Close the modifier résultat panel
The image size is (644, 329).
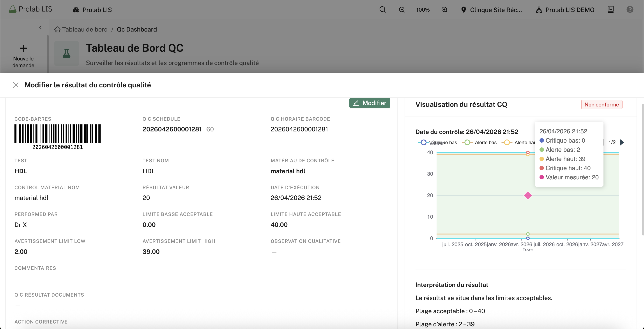pyautogui.click(x=16, y=85)
